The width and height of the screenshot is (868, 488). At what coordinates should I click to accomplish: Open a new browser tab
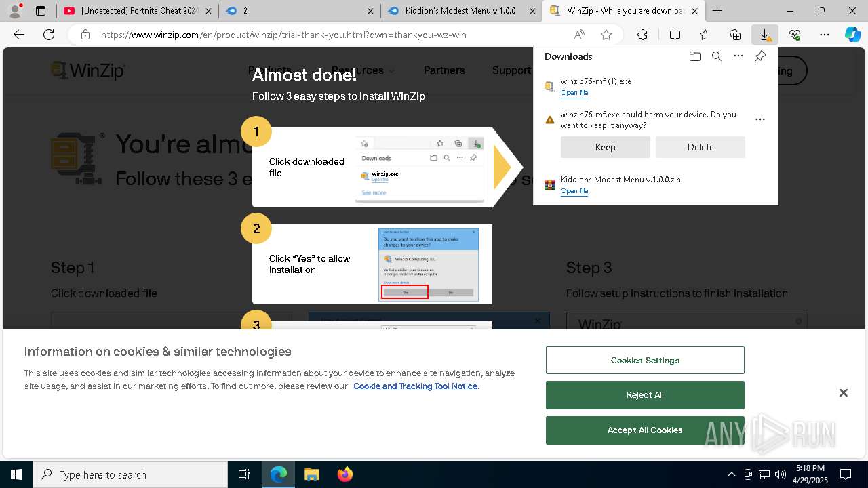coord(717,11)
